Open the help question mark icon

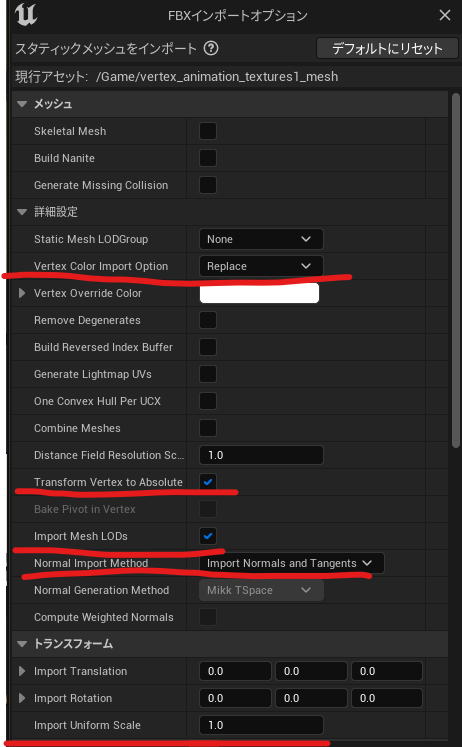click(x=211, y=48)
